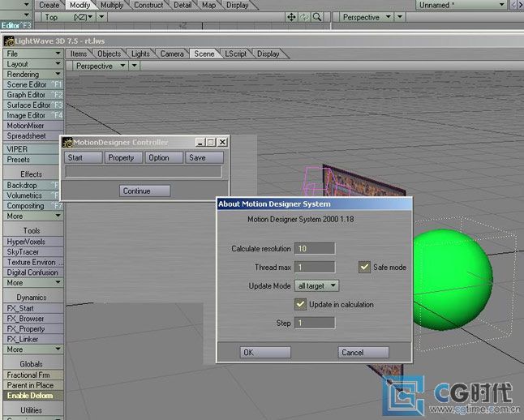Click Save in MotionDesigner Controller
This screenshot has width=524, height=420.
tap(204, 158)
